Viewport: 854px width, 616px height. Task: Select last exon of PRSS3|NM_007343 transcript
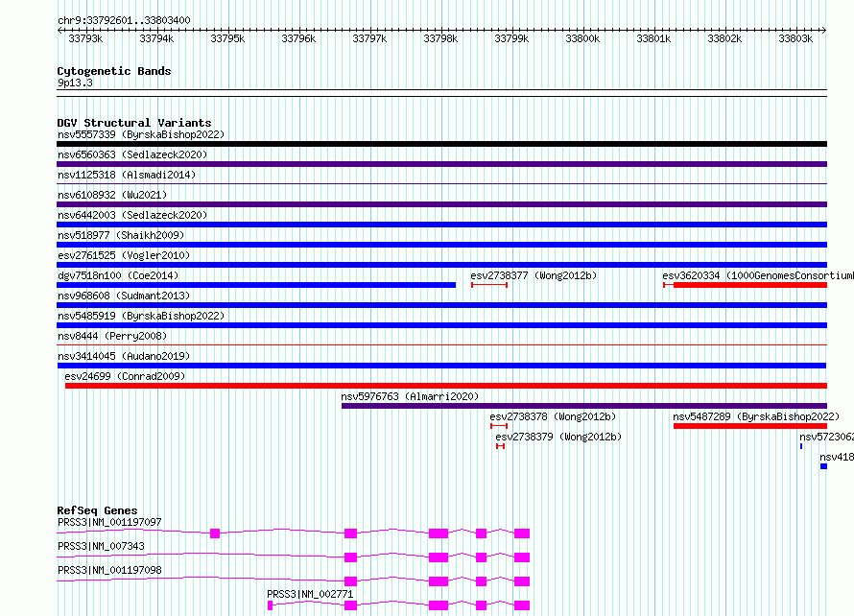pyautogui.click(x=522, y=557)
